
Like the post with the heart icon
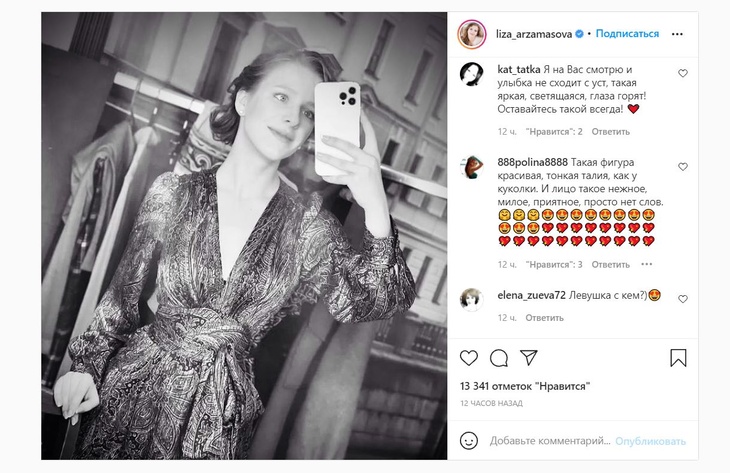tap(469, 357)
